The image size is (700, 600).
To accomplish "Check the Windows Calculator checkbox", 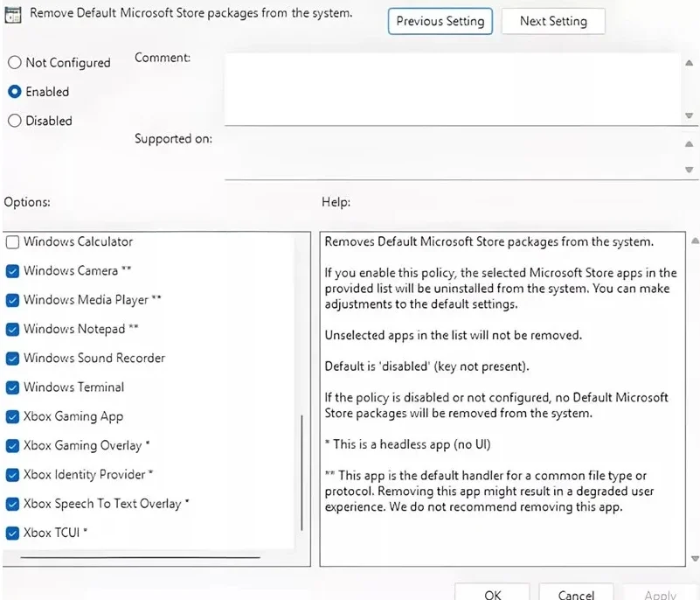I will pyautogui.click(x=12, y=242).
